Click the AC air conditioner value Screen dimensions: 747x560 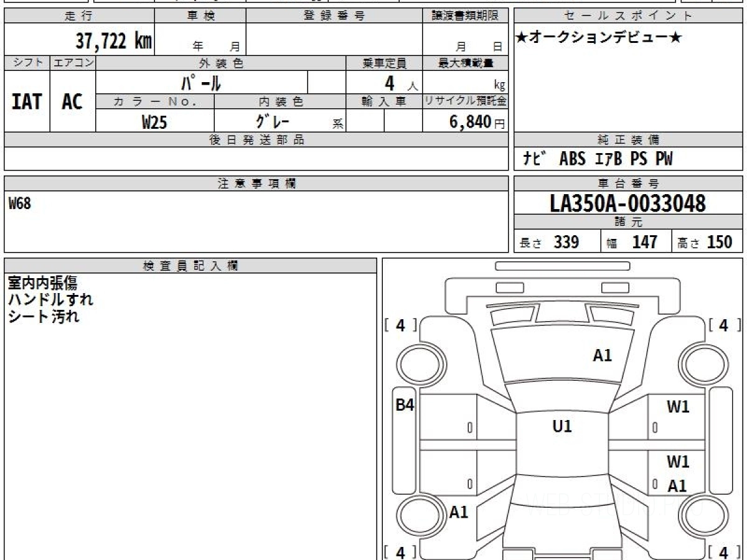[72, 101]
